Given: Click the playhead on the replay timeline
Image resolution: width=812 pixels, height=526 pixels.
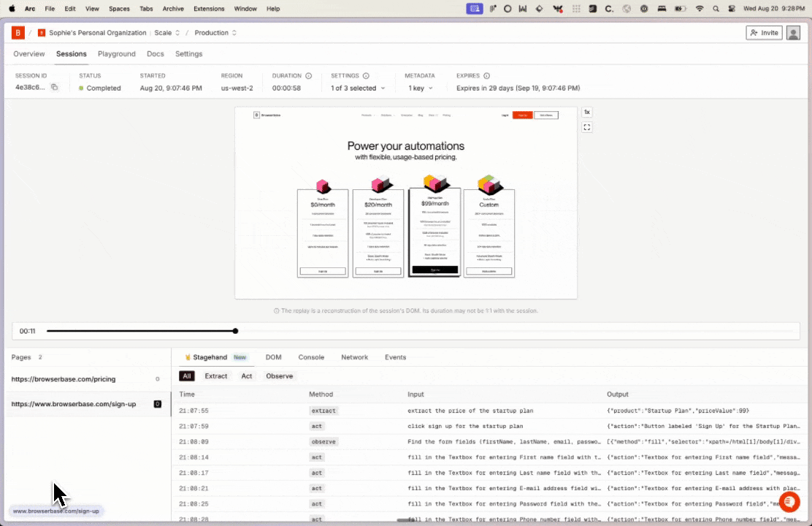Looking at the screenshot, I should (x=235, y=331).
